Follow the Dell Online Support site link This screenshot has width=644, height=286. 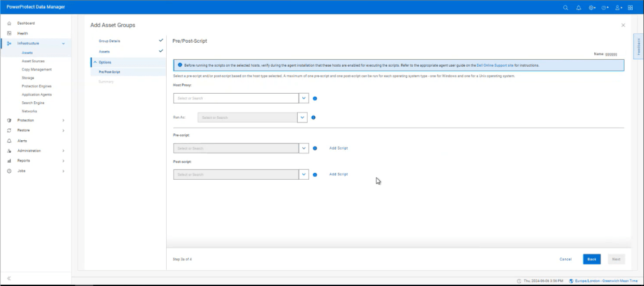point(496,65)
